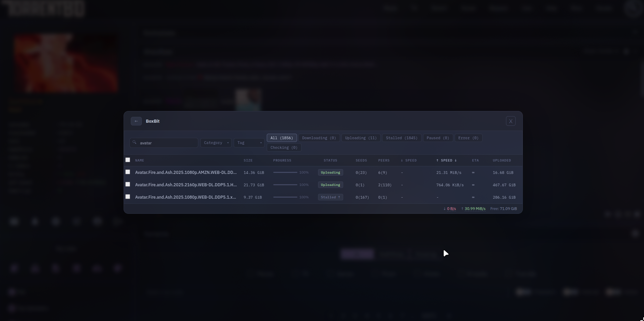
Task: Close the BoxBit dialog with X
Action: pyautogui.click(x=510, y=121)
